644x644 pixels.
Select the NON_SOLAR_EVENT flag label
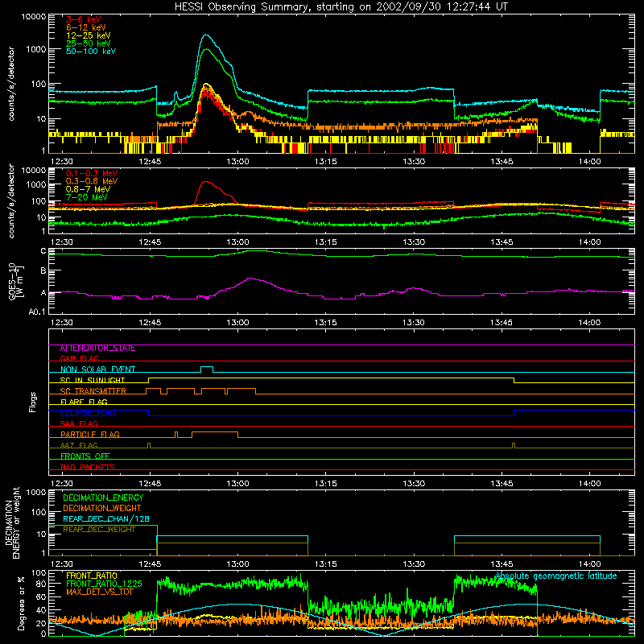(x=97, y=369)
